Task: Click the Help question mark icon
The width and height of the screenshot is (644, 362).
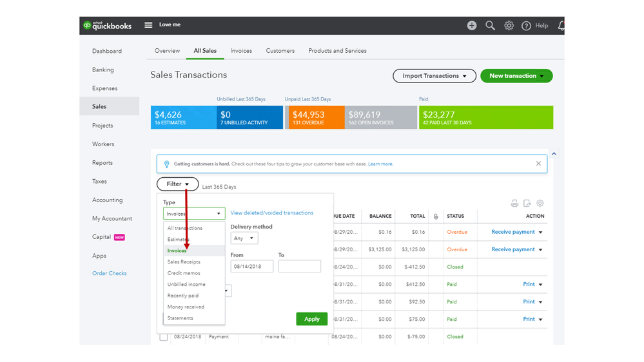Action: [x=526, y=26]
